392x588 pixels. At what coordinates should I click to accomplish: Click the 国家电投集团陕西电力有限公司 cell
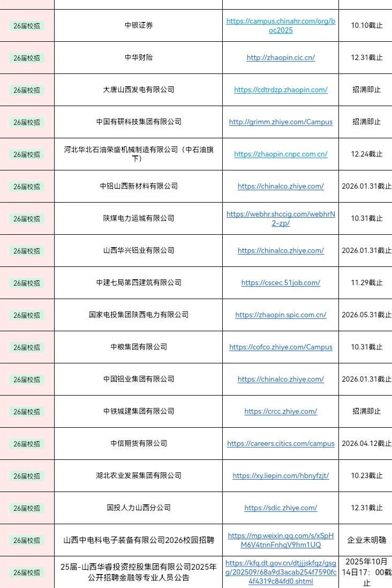click(x=139, y=315)
